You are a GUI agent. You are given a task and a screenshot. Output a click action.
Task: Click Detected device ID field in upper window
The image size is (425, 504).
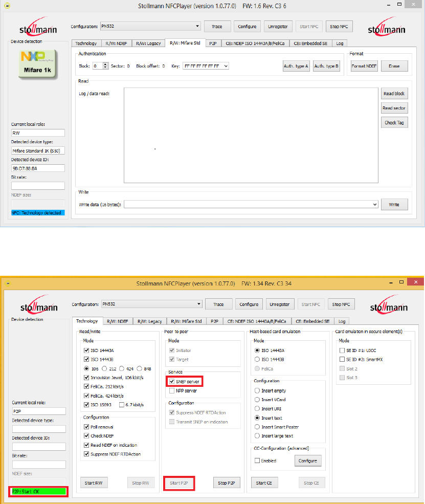[38, 168]
